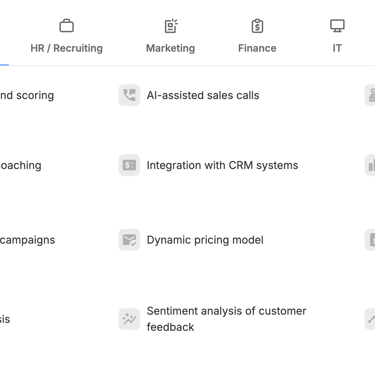Click the partially visible bar chart icon at right
Image resolution: width=375 pixels, height=366 pixels.
pos(370,165)
